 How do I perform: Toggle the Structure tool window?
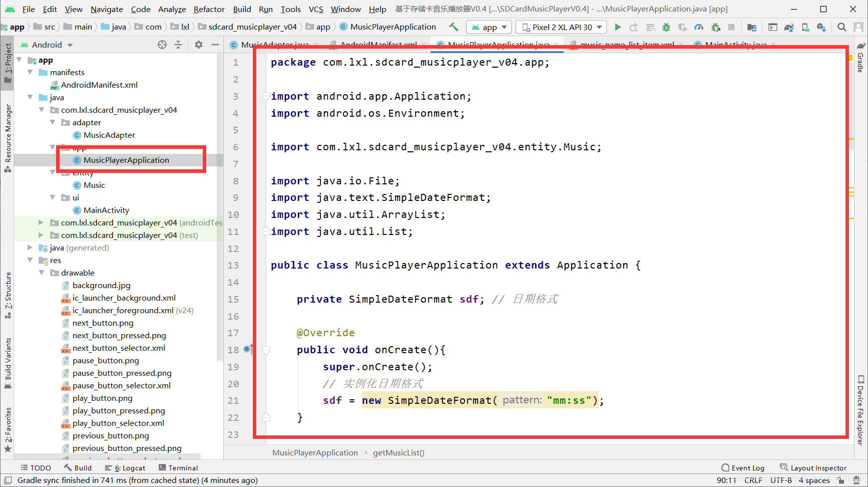8,295
